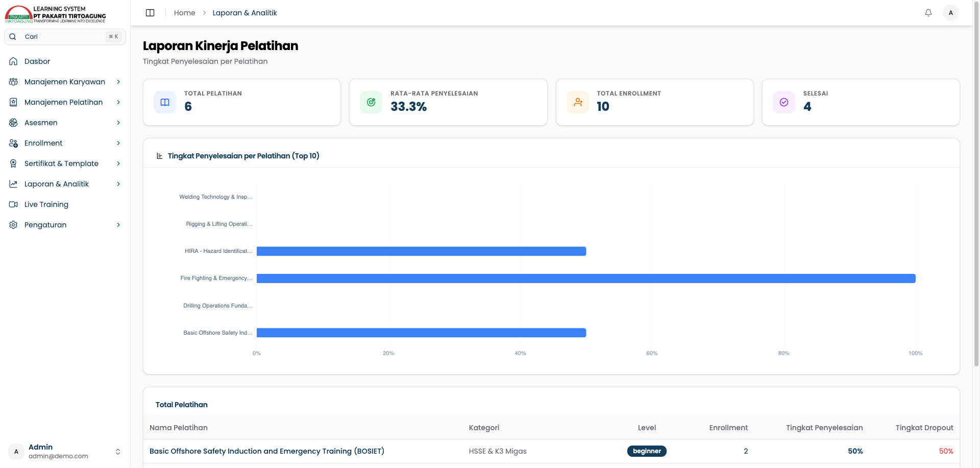Image resolution: width=980 pixels, height=468 pixels.
Task: Click the Pengaturan gear icon
Action: 13,225
